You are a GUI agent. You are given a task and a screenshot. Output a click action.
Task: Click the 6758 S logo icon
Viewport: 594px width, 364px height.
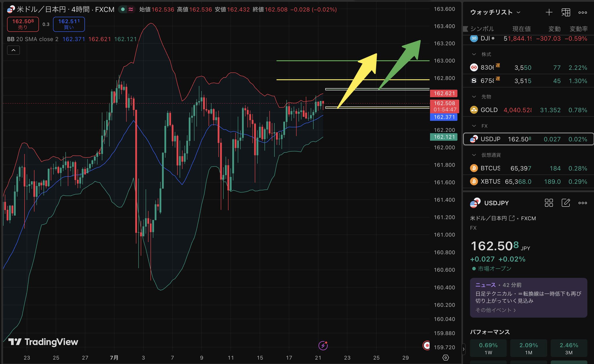(x=474, y=81)
